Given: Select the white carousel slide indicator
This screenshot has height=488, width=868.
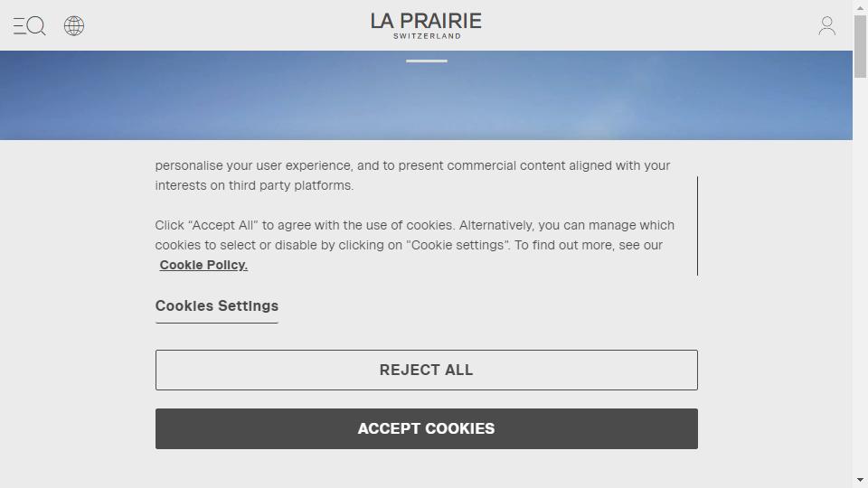Looking at the screenshot, I should coord(426,61).
